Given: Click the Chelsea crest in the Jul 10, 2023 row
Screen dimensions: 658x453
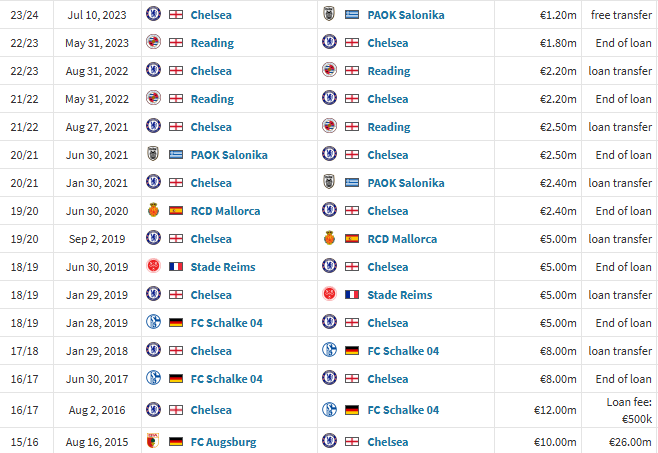Looking at the screenshot, I should coord(153,14).
